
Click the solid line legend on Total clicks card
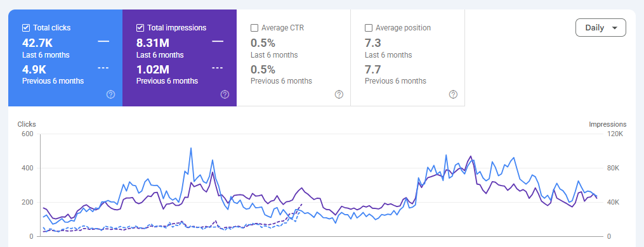(103, 41)
